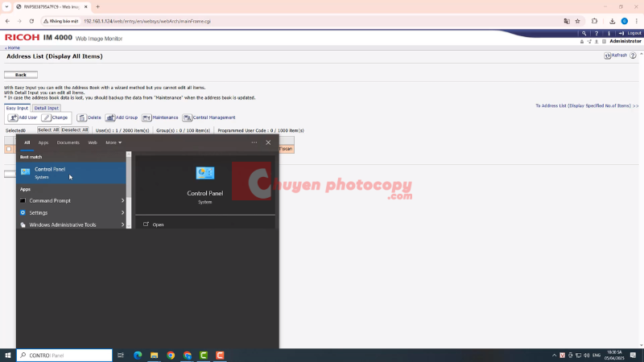Select the Easy Input tab
This screenshot has width=644, height=362.
tap(17, 108)
